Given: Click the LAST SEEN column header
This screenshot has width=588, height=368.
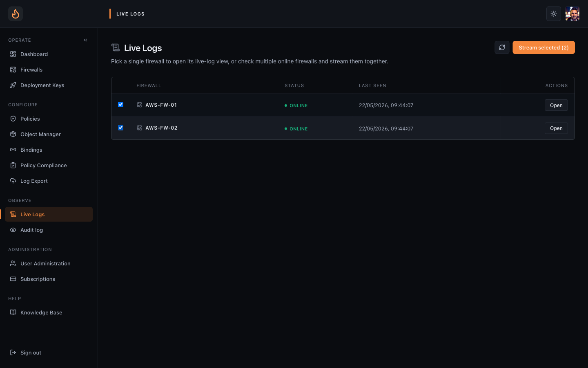Looking at the screenshot, I should [x=372, y=85].
